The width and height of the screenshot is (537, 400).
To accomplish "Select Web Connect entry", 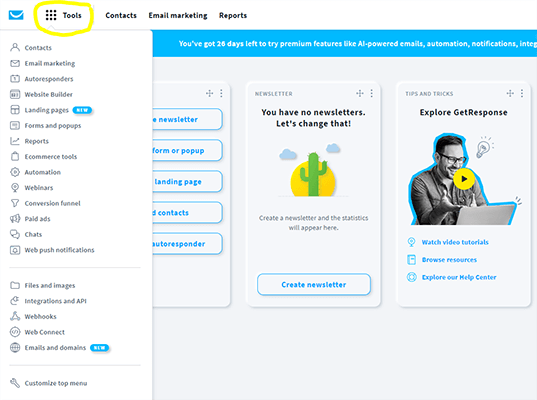I will click(x=45, y=332).
